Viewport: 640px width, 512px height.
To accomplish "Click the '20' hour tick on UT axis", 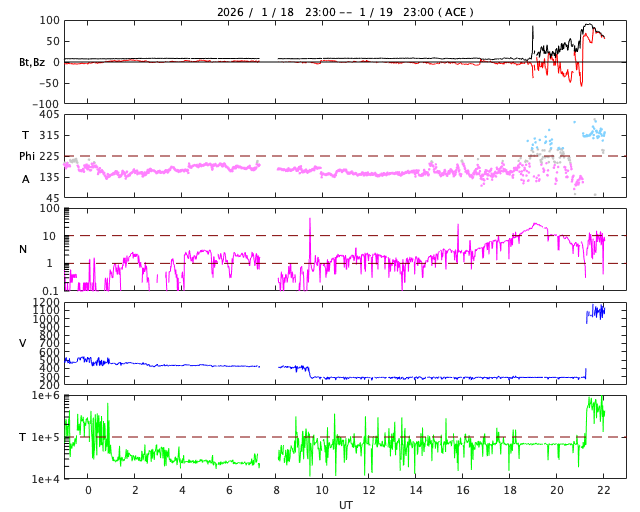I will tap(557, 490).
